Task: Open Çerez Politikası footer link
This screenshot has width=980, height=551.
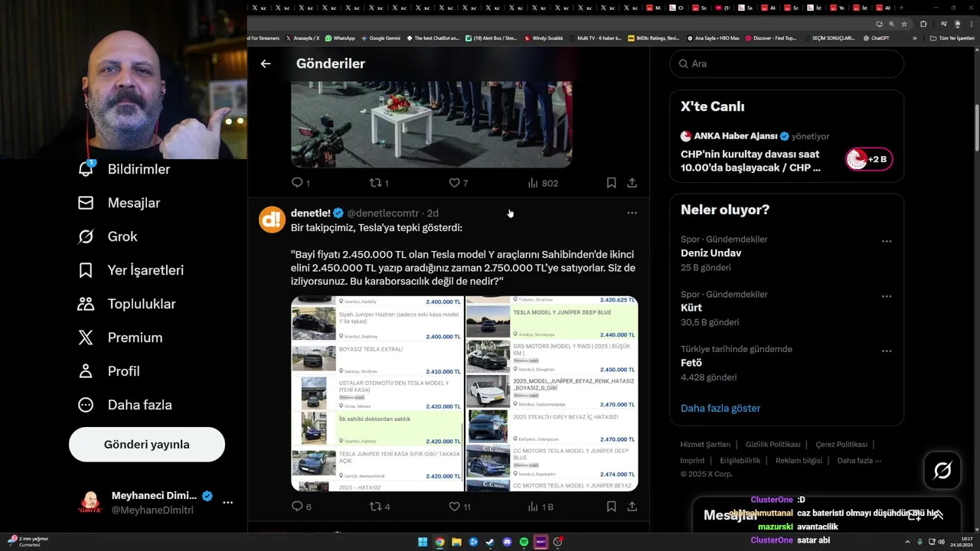Action: pos(841,445)
